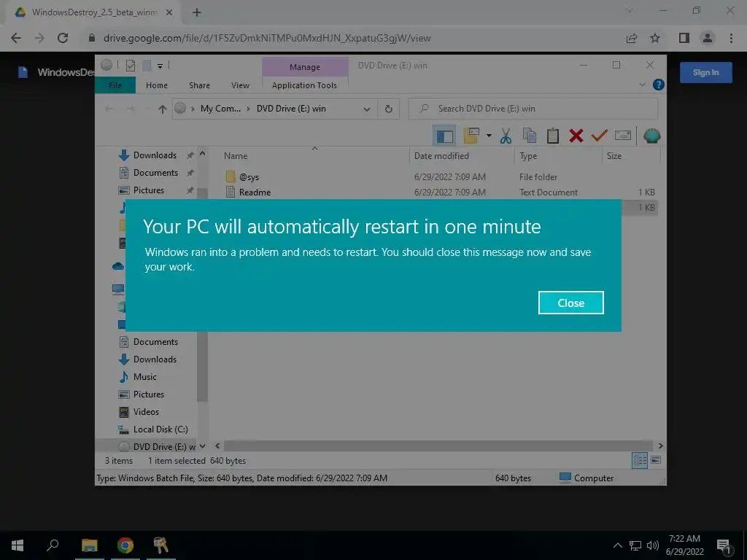
Task: Click navigation pane scroll down arrow
Action: pyautogui.click(x=203, y=446)
